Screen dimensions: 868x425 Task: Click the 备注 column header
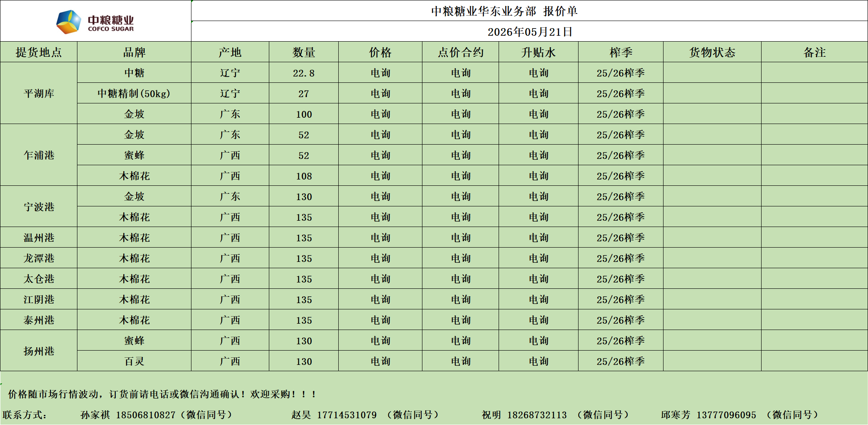[x=815, y=52]
